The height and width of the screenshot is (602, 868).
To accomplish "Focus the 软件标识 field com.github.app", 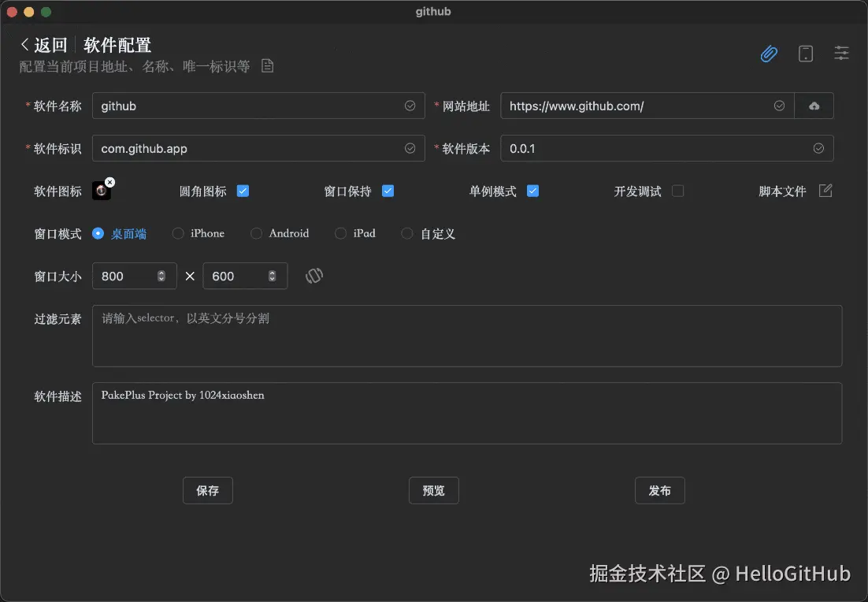I will pos(258,148).
